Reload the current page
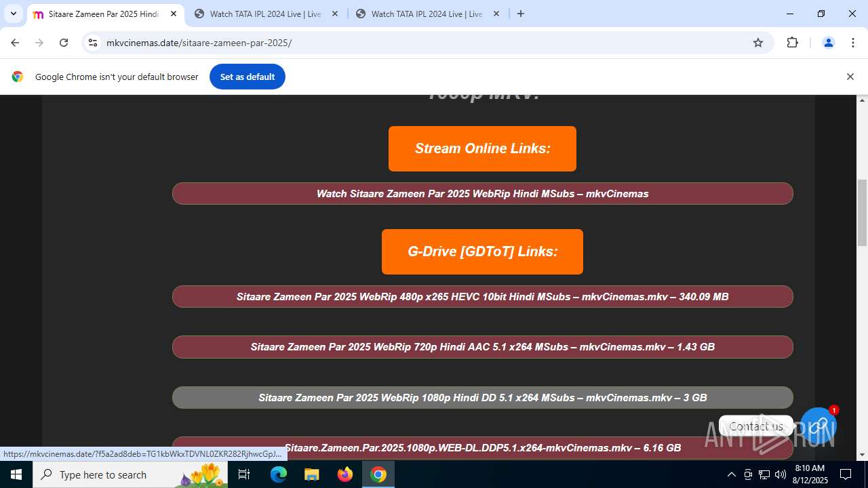This screenshot has width=868, height=488. tap(64, 43)
